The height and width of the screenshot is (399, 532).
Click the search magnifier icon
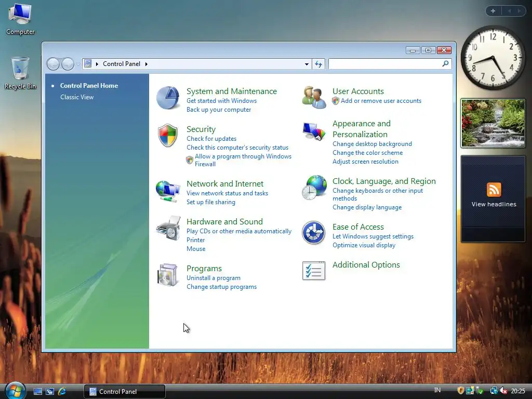coord(445,63)
